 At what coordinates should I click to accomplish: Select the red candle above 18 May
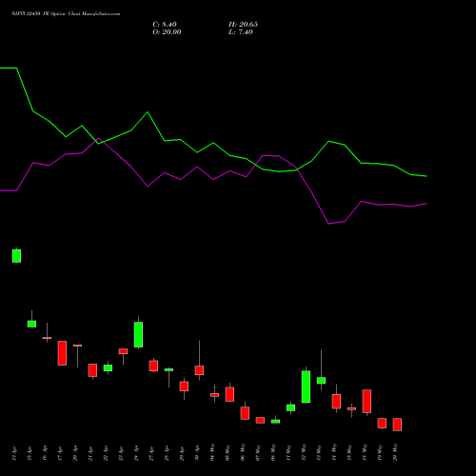click(x=367, y=401)
